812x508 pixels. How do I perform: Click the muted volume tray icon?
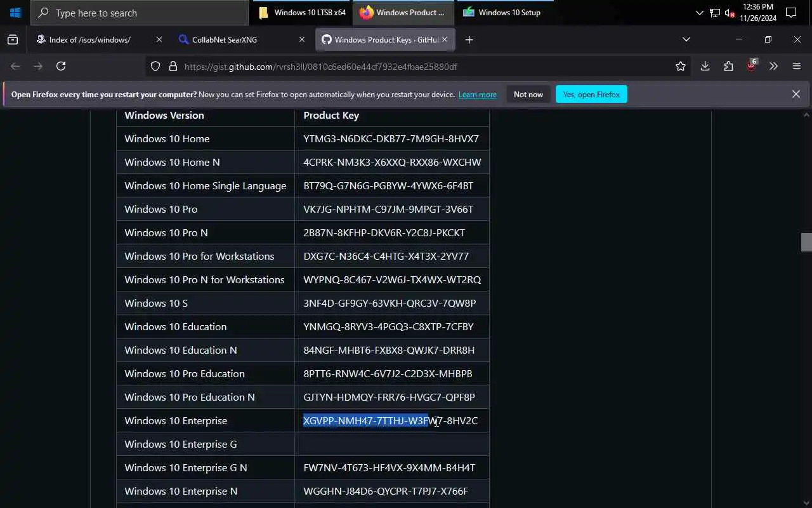(x=730, y=13)
